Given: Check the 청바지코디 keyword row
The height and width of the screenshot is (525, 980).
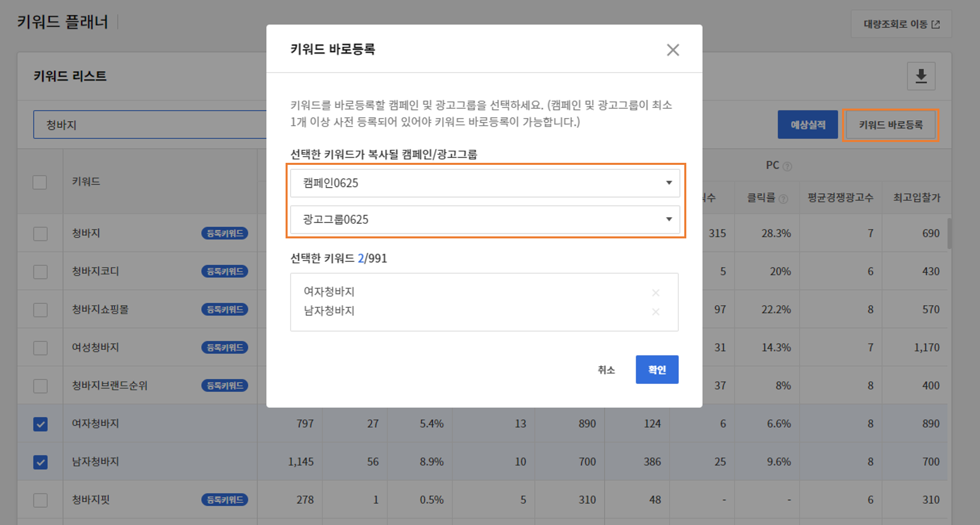Looking at the screenshot, I should (x=40, y=272).
